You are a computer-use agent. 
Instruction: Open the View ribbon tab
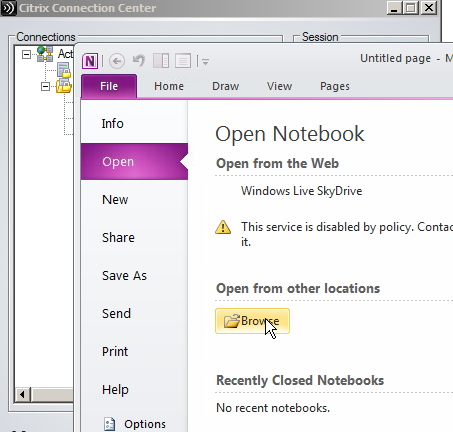coord(279,86)
